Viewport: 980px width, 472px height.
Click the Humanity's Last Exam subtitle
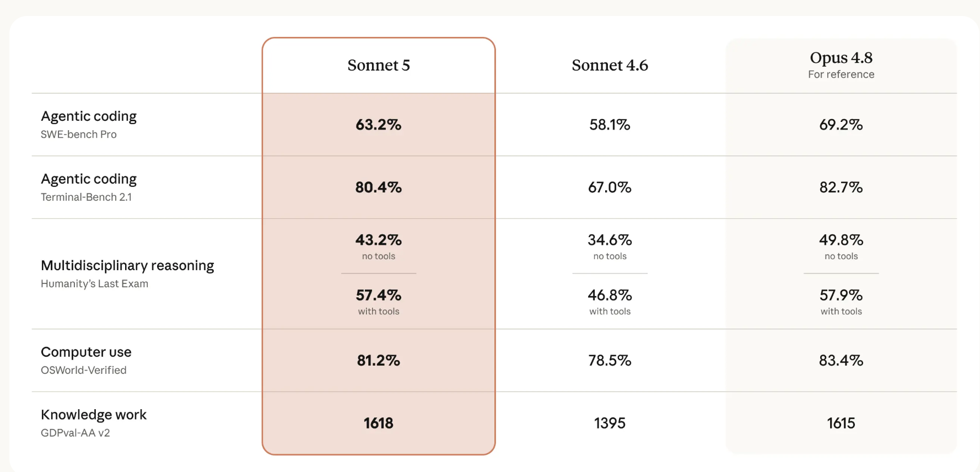click(95, 284)
